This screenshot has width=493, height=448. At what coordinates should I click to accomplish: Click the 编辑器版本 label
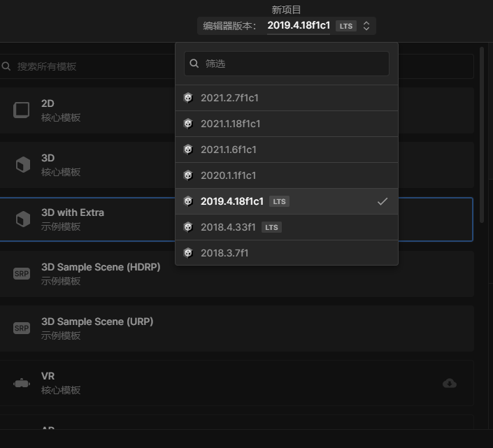click(229, 26)
